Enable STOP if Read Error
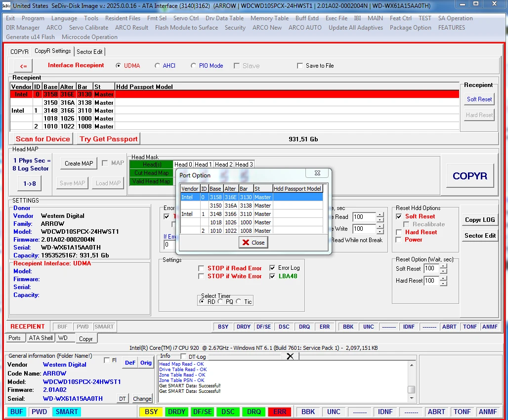Image resolution: width=508 pixels, height=420 pixels. click(x=201, y=268)
